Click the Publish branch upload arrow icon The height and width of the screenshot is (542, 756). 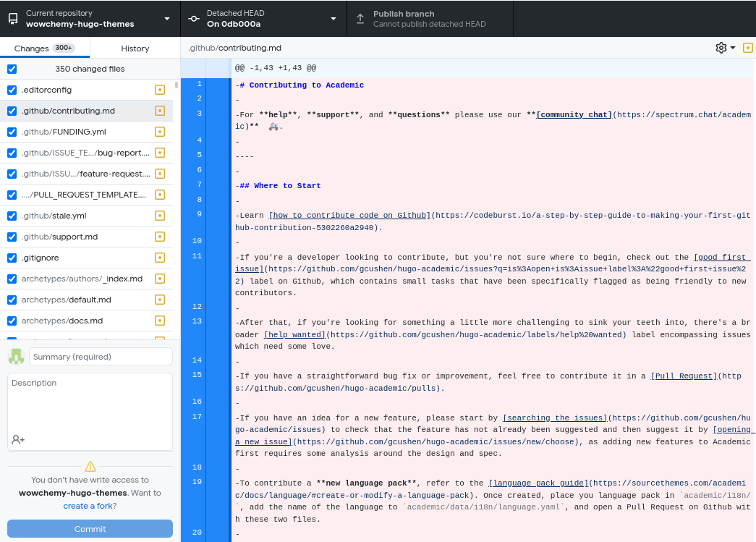tap(360, 19)
